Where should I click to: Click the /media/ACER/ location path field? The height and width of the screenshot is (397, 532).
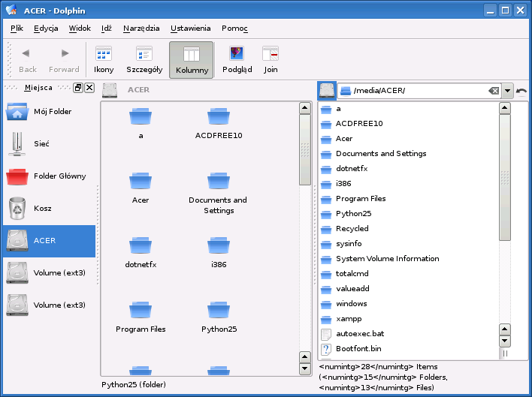(417, 91)
